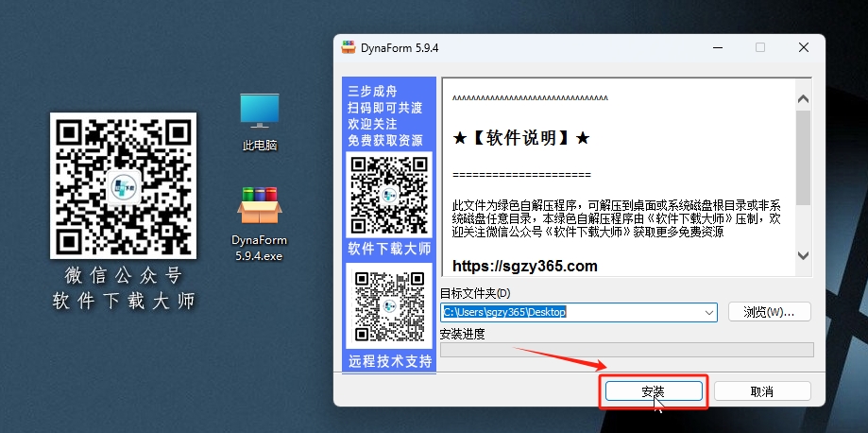Click the WinRAR icon in the title bar

click(x=349, y=47)
